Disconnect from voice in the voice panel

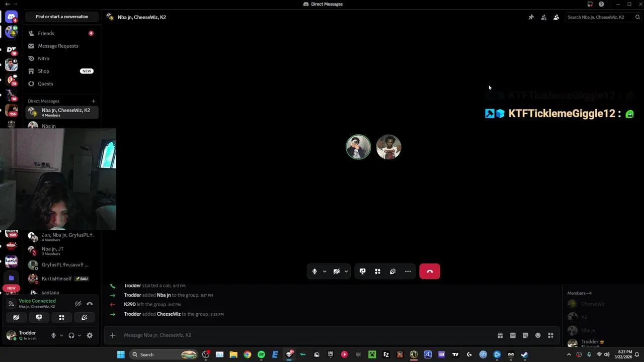pyautogui.click(x=90, y=304)
